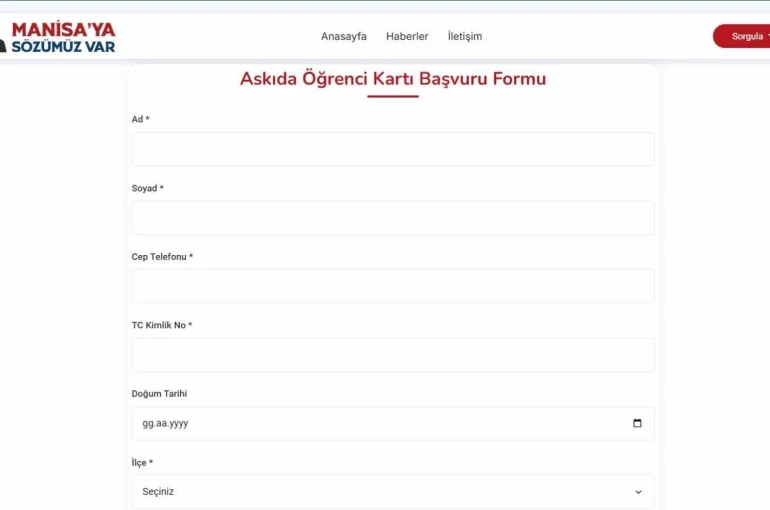Click the 'Cep Telefonu *' label

tap(162, 257)
